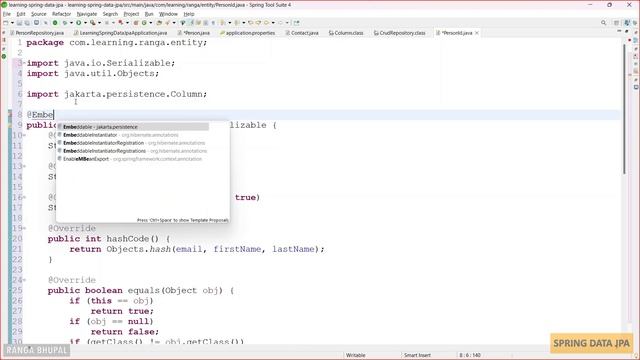Click the Writable status bar entry

tap(356, 355)
